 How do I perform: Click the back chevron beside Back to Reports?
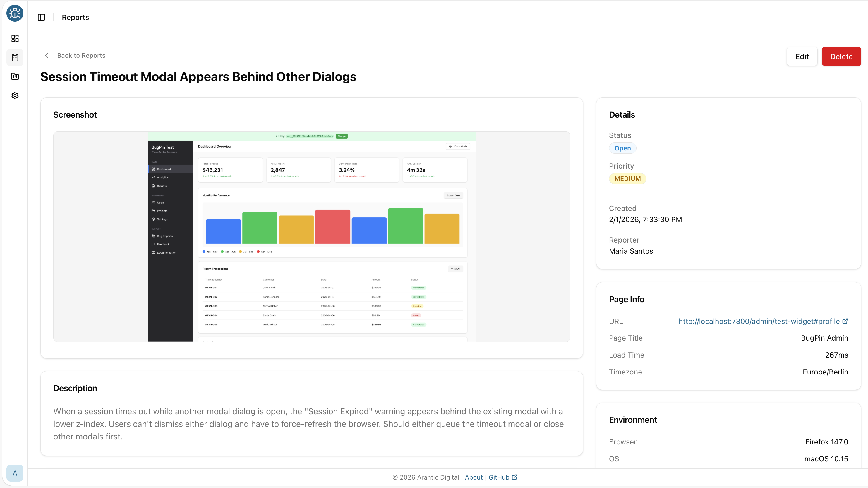tap(47, 55)
